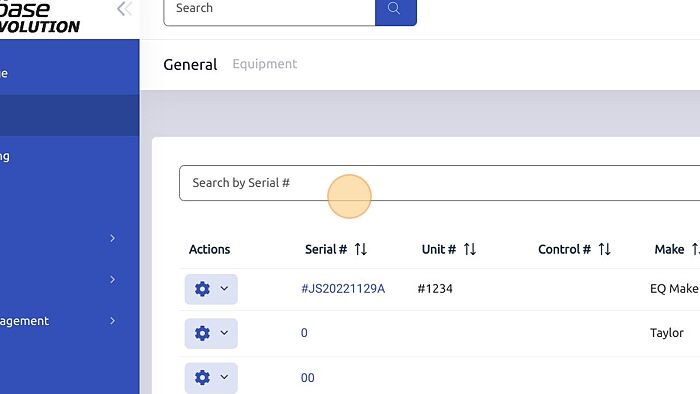Focus the Search by Serial # field
The width and height of the screenshot is (700, 394).
tap(439, 183)
